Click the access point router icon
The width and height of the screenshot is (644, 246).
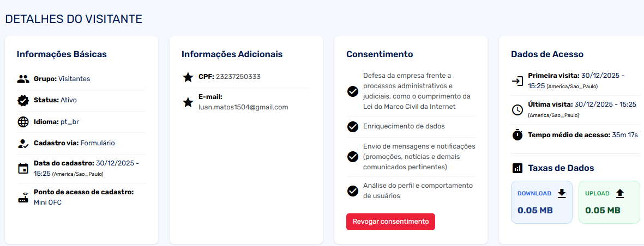click(23, 198)
